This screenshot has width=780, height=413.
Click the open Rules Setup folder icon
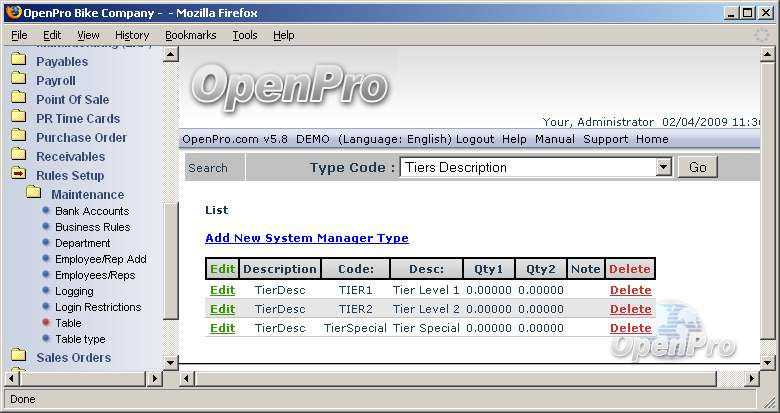coord(18,175)
